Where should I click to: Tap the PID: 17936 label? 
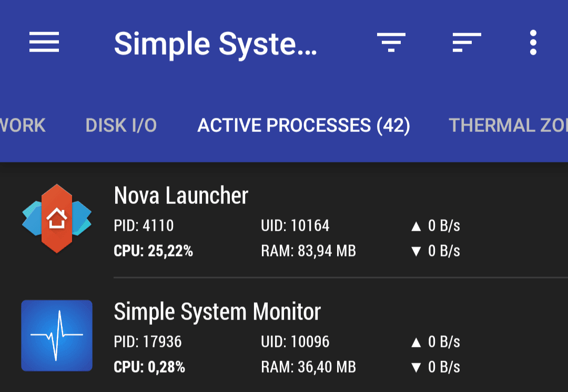click(x=147, y=342)
